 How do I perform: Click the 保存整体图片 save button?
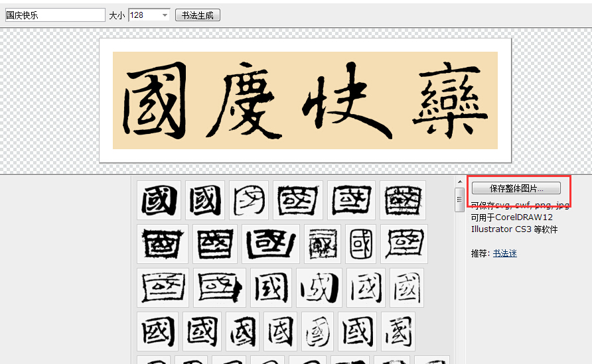(516, 188)
